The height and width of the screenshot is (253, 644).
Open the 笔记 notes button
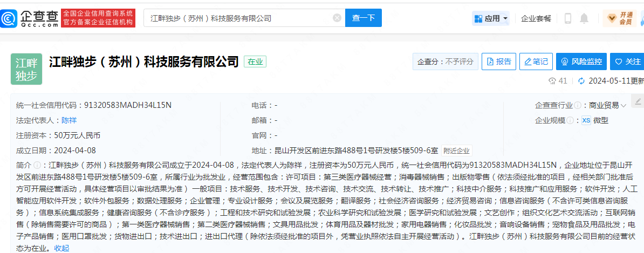pyautogui.click(x=536, y=61)
